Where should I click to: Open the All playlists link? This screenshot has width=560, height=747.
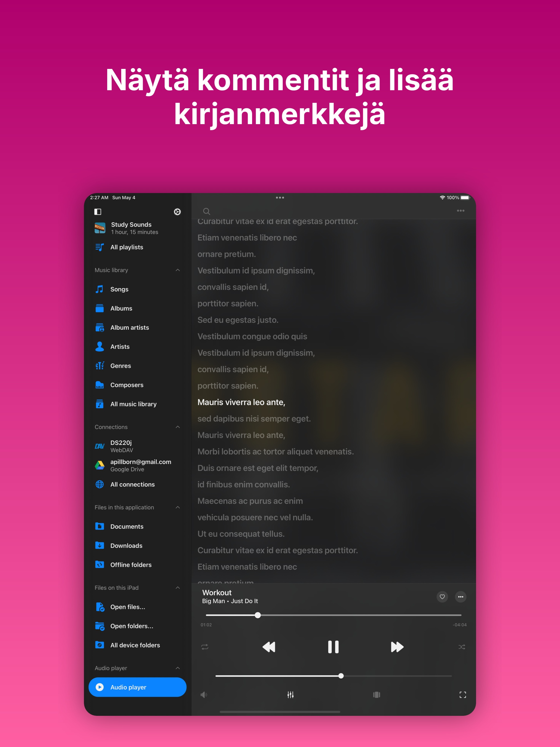pyautogui.click(x=126, y=247)
